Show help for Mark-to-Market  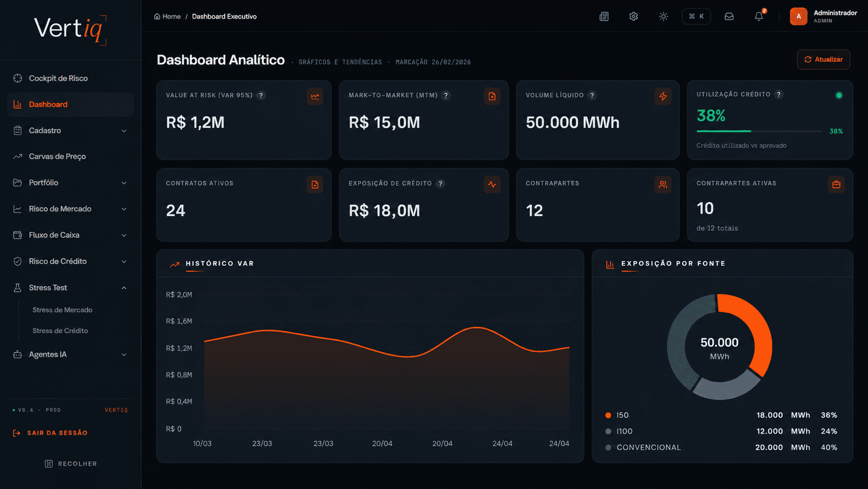[446, 96]
